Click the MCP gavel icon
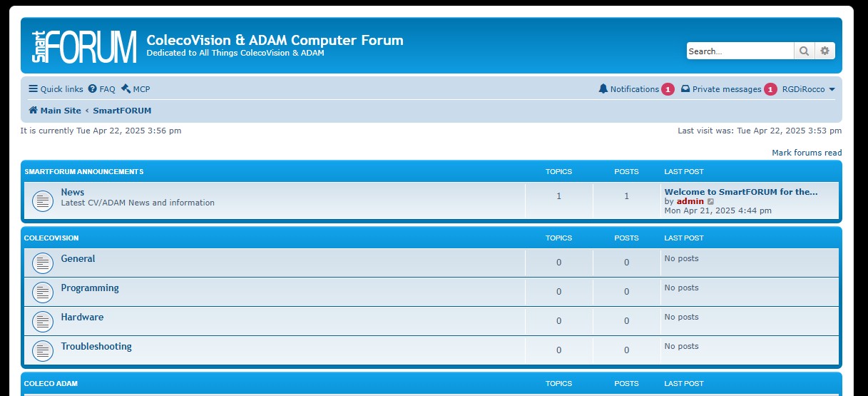Image resolution: width=868 pixels, height=396 pixels. (x=126, y=89)
